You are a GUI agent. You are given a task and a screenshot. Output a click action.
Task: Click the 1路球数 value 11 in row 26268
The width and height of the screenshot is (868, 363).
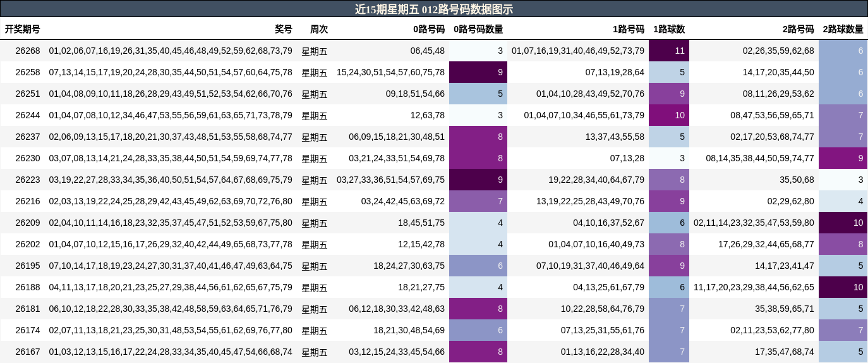669,51
